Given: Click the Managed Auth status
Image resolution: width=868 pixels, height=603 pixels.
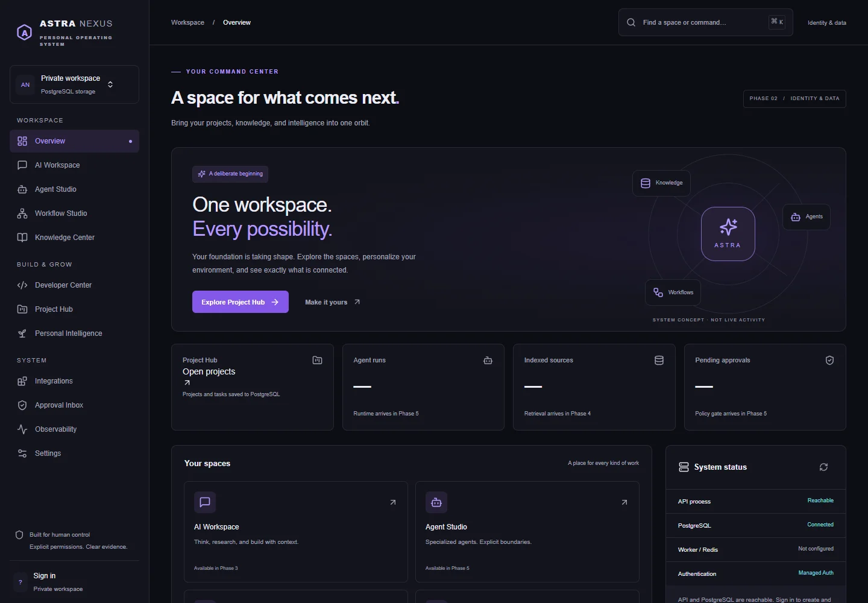Looking at the screenshot, I should point(816,573).
